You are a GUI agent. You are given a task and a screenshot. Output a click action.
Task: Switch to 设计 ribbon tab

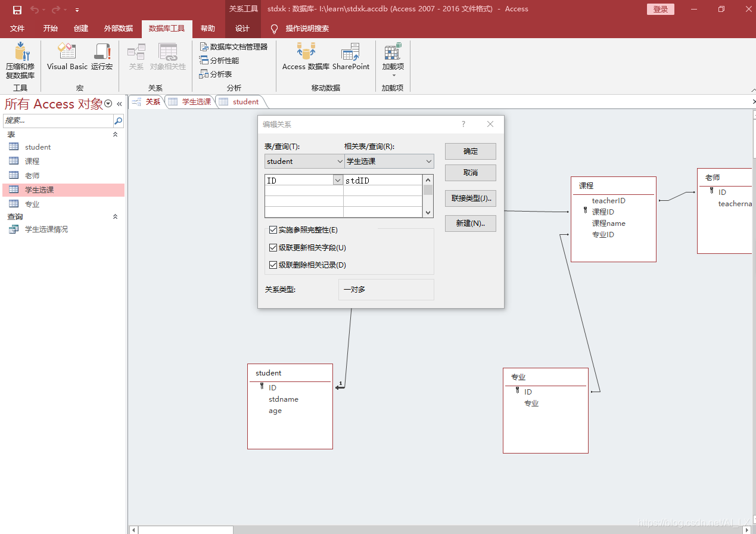click(242, 29)
